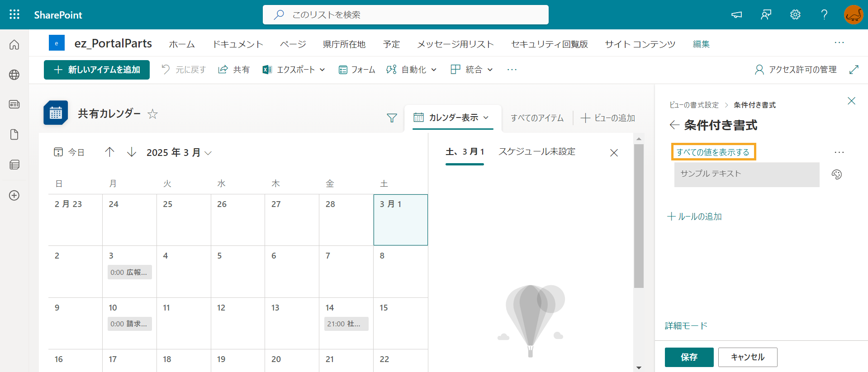This screenshot has width=868, height=372.
Task: Go to next month with down arrow
Action: click(132, 152)
